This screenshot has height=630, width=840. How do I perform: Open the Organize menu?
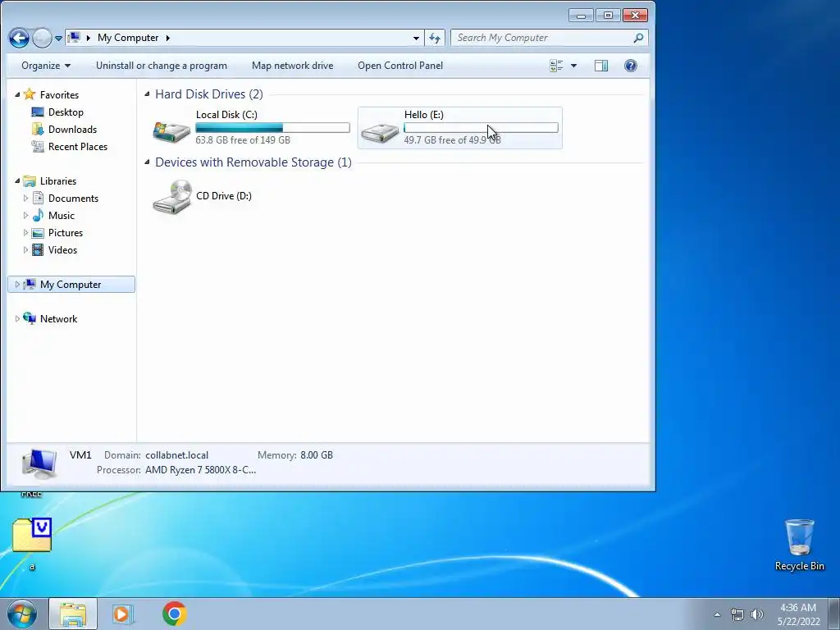pos(46,66)
